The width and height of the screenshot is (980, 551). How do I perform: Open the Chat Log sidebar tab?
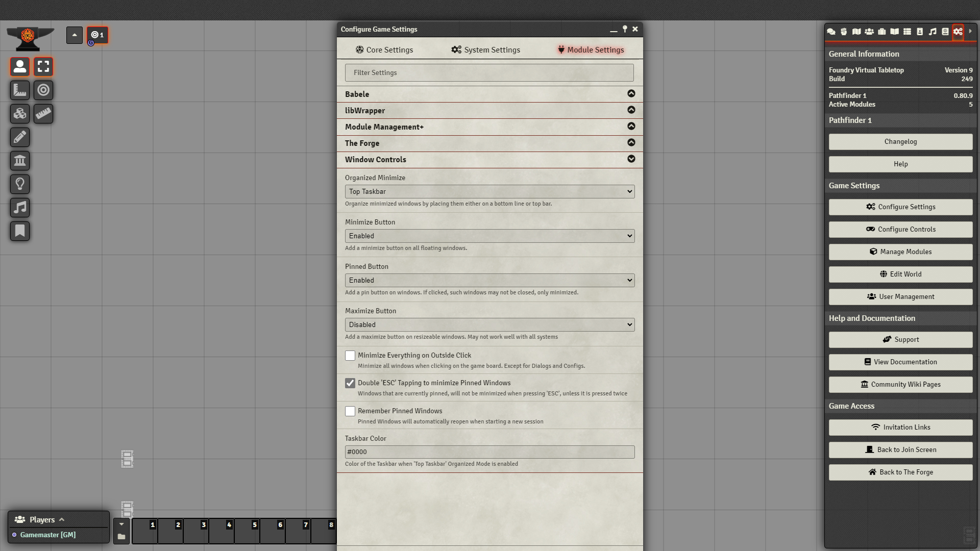831,32
